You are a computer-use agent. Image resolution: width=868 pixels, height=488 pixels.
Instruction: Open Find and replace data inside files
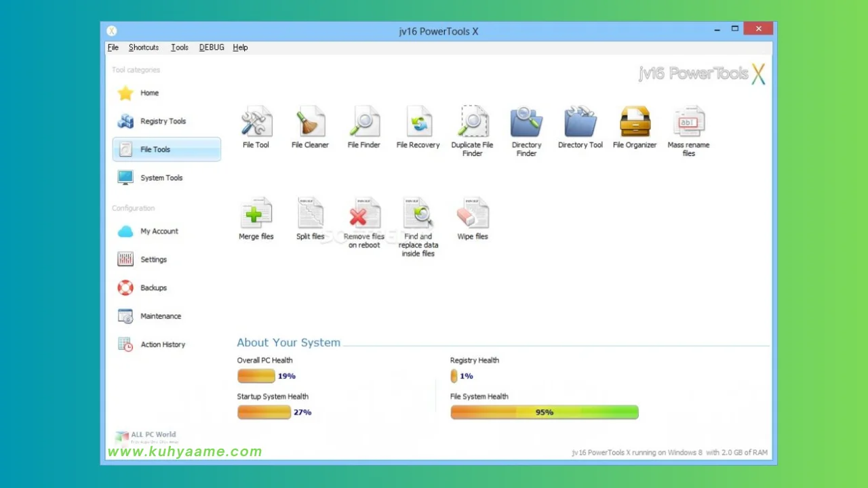[x=418, y=227]
